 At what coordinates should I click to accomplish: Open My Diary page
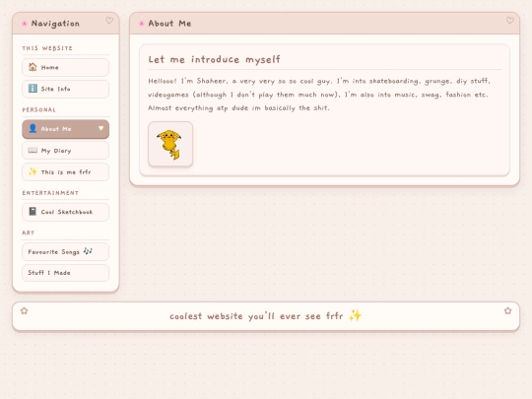pyautogui.click(x=65, y=151)
